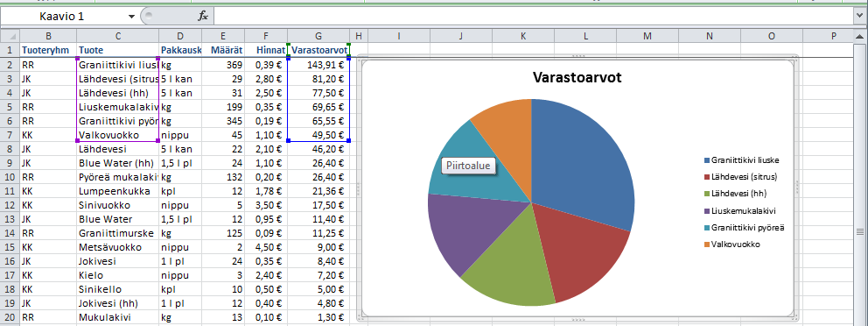The height and width of the screenshot is (326, 868).
Task: Click the vertical scrollbar thumb
Action: click(x=860, y=231)
